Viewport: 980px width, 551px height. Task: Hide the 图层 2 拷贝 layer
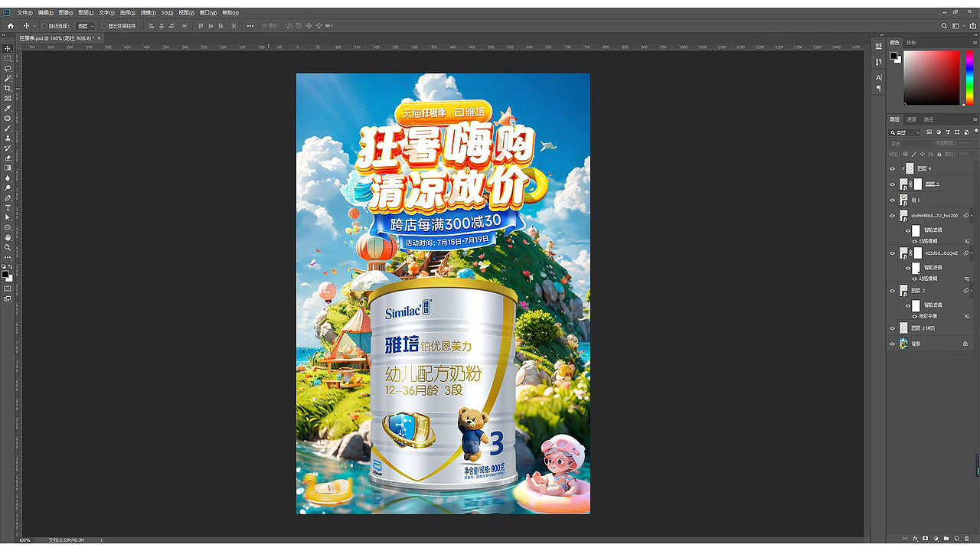(892, 328)
